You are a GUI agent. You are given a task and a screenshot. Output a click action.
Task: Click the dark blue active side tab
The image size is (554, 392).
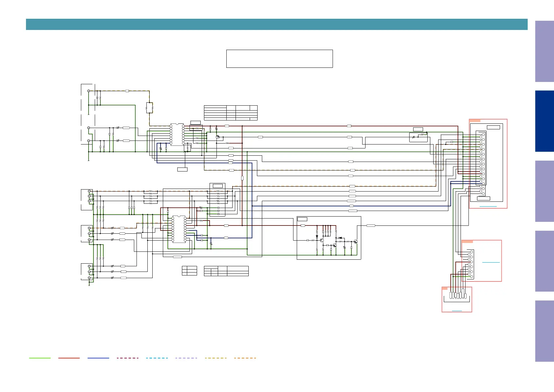[544, 121]
